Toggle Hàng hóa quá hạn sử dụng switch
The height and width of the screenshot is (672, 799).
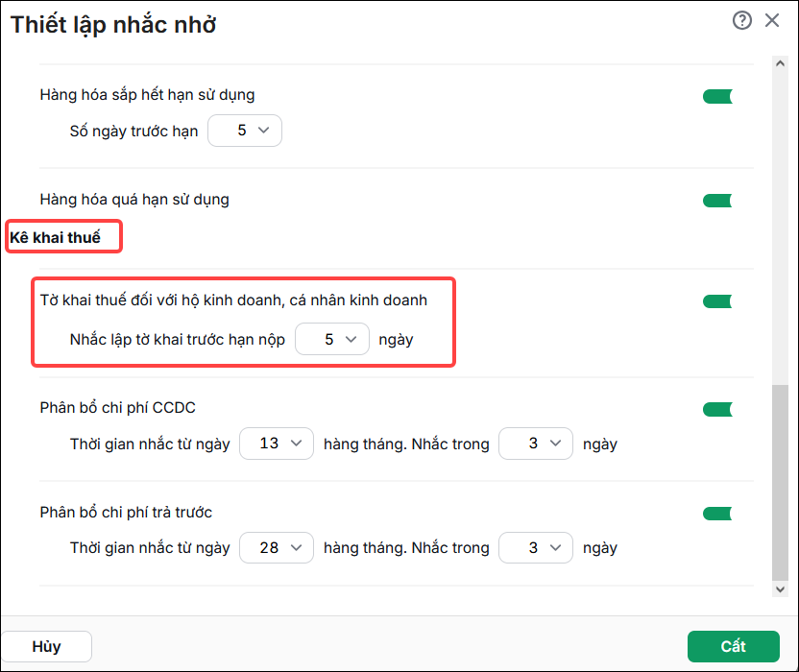[717, 201]
